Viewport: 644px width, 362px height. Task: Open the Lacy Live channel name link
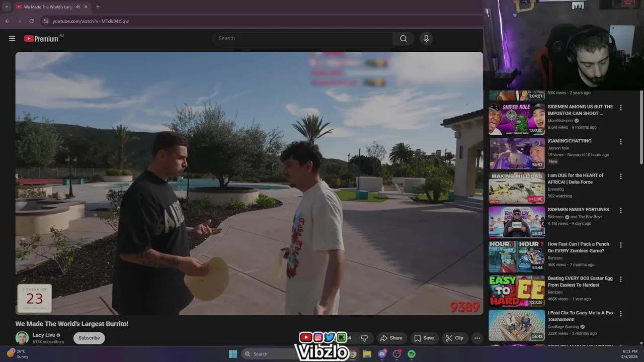[44, 335]
